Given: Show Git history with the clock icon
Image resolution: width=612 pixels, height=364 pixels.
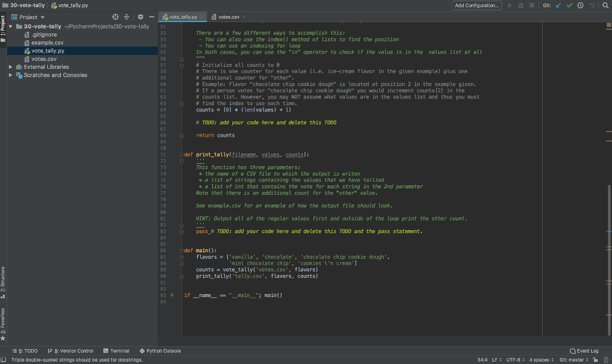Looking at the screenshot, I should pyautogui.click(x=580, y=5).
